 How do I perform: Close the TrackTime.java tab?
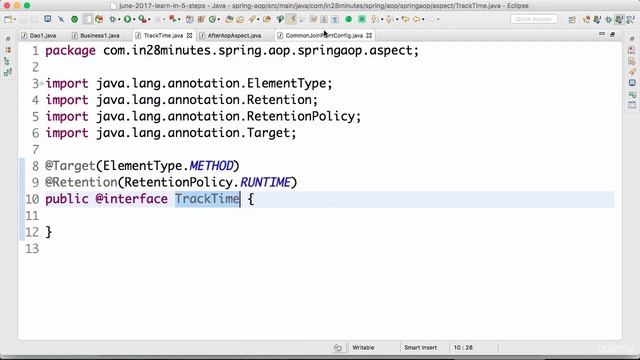pyautogui.click(x=189, y=36)
